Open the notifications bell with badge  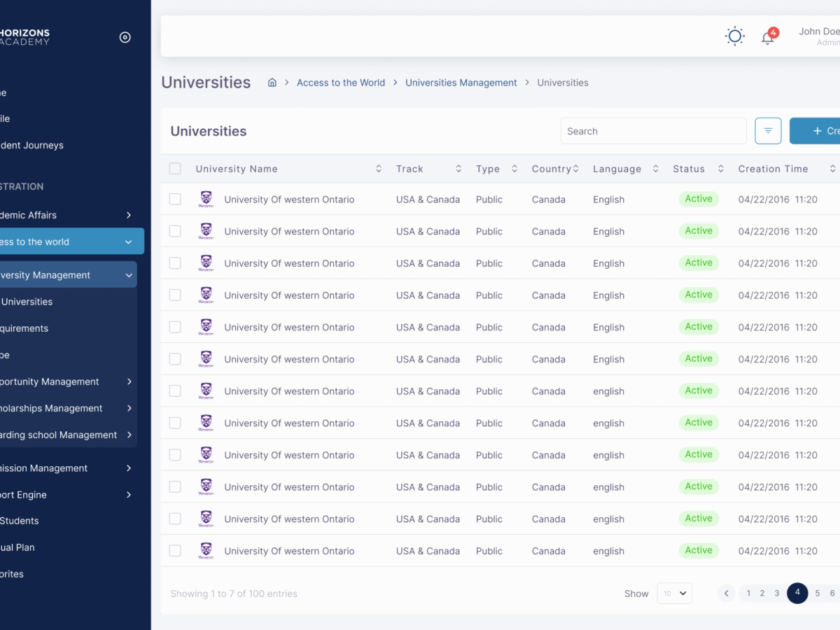(x=769, y=36)
